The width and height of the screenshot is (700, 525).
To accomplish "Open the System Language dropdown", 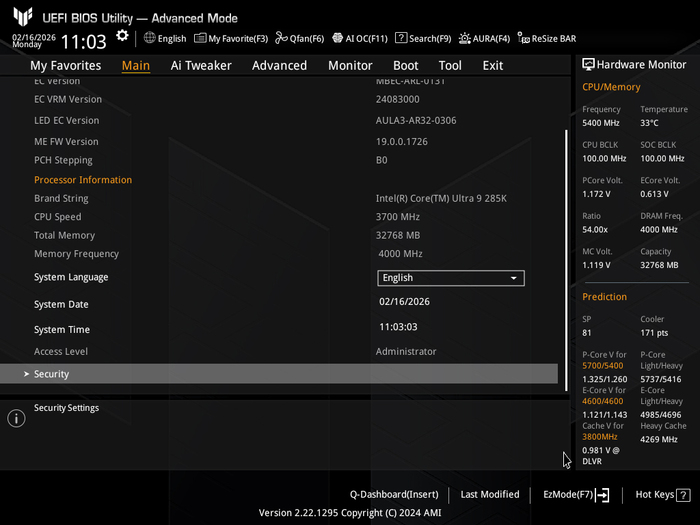I will (x=451, y=278).
